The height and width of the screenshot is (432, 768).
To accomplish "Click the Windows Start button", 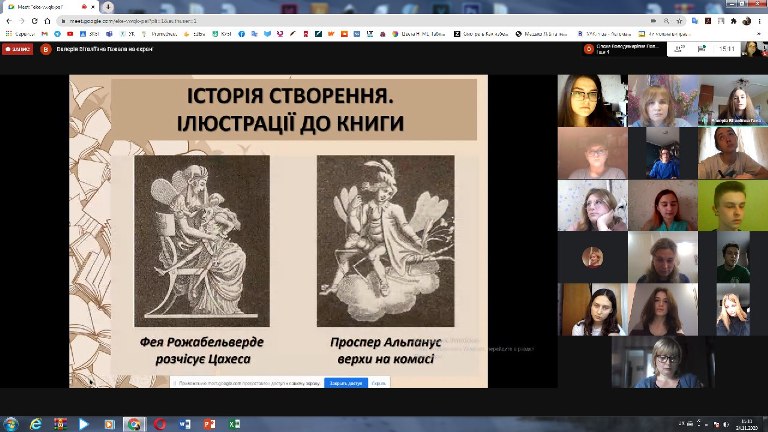I will [x=11, y=424].
